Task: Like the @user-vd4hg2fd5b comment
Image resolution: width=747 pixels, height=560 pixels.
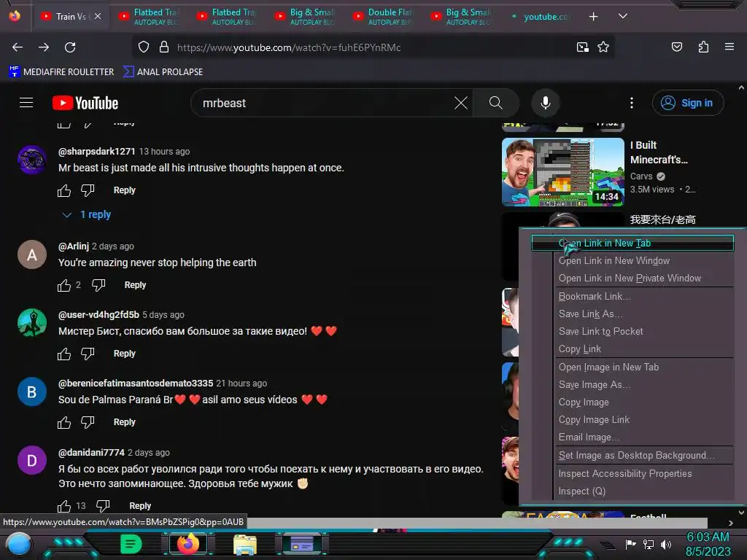Action: point(64,354)
